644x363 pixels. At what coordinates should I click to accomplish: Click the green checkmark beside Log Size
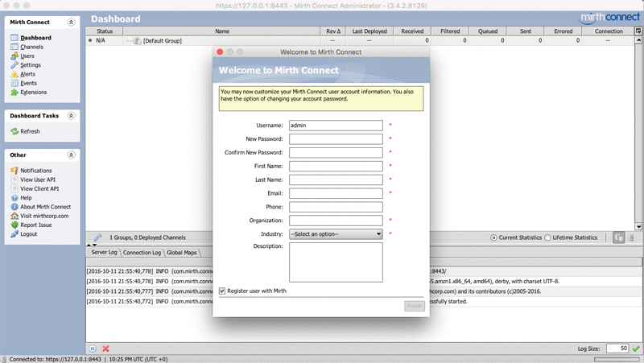pos(636,349)
